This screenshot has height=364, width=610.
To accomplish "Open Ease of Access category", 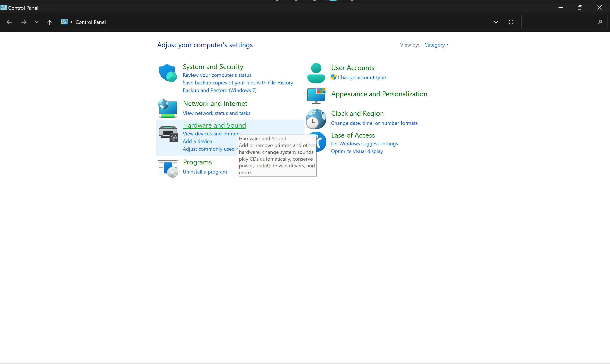I will tap(353, 135).
